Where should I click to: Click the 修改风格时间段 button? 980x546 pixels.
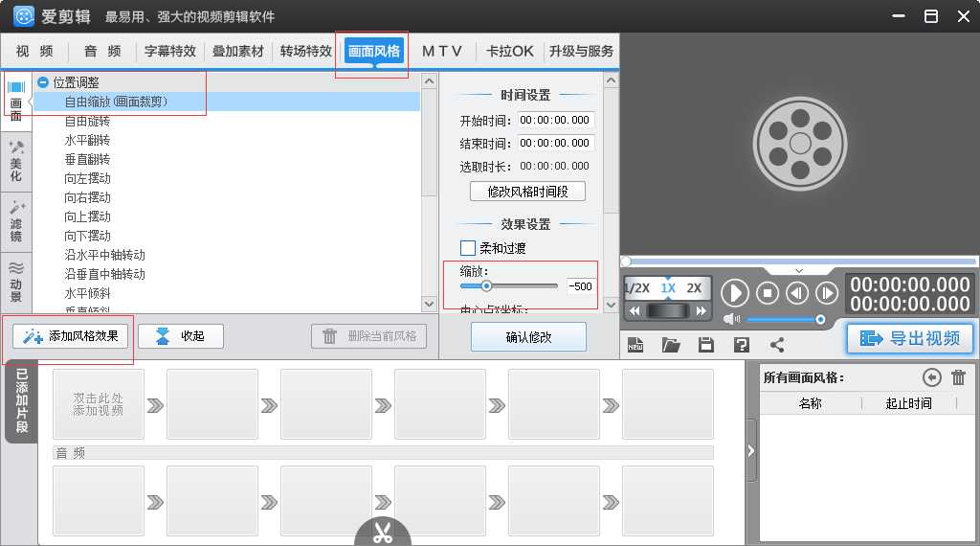click(527, 192)
